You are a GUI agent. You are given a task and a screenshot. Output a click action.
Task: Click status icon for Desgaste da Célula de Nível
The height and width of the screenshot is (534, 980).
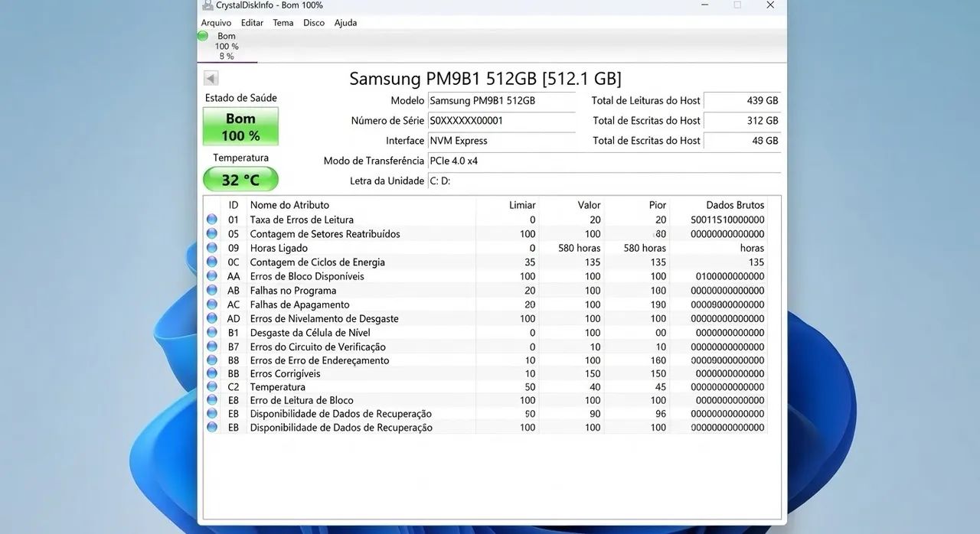pos(212,333)
